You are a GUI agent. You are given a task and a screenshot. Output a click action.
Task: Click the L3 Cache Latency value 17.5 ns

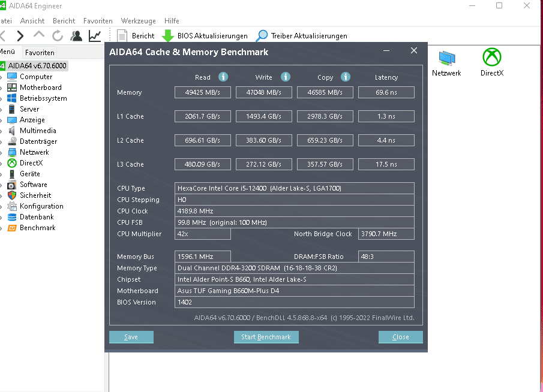click(x=386, y=164)
